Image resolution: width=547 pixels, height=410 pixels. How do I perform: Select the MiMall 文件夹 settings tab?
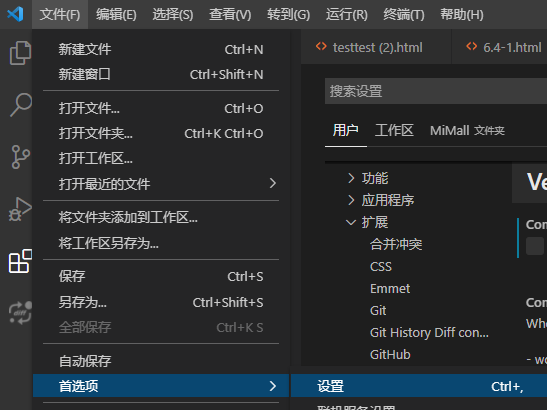point(467,131)
